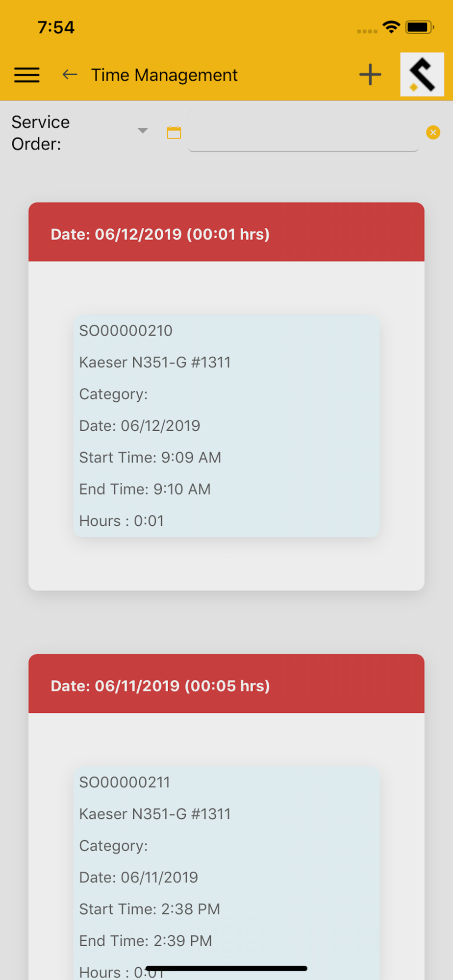Clear the date filter
Image resolution: width=453 pixels, height=980 pixels.
pyautogui.click(x=433, y=132)
